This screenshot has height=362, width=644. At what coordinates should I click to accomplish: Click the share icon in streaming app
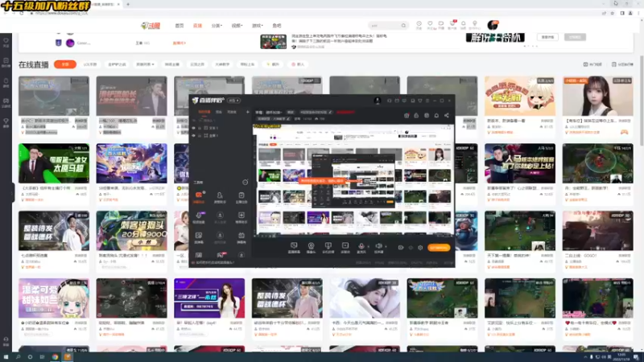[447, 115]
